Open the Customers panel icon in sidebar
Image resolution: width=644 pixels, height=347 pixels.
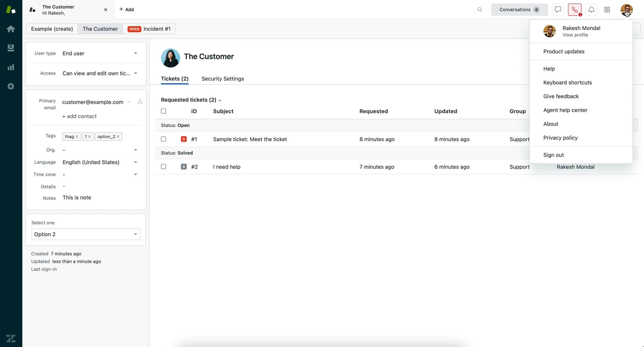click(x=11, y=48)
